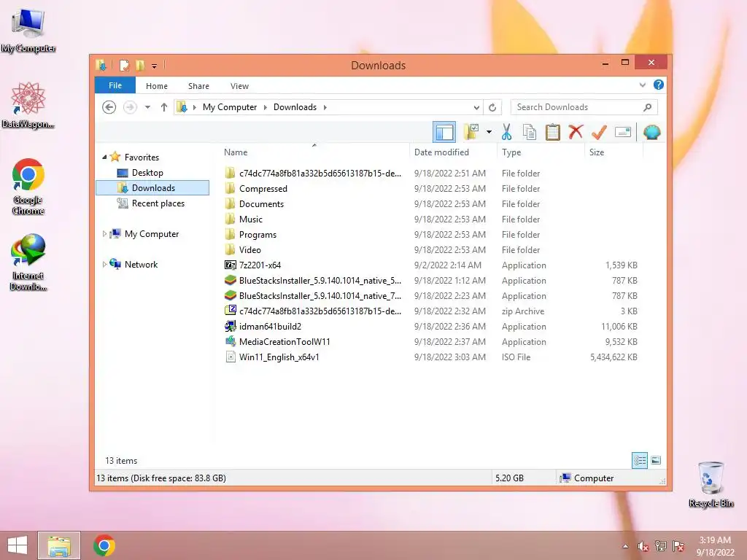Select the c74dc774 zip Archive file

[x=431, y=311]
